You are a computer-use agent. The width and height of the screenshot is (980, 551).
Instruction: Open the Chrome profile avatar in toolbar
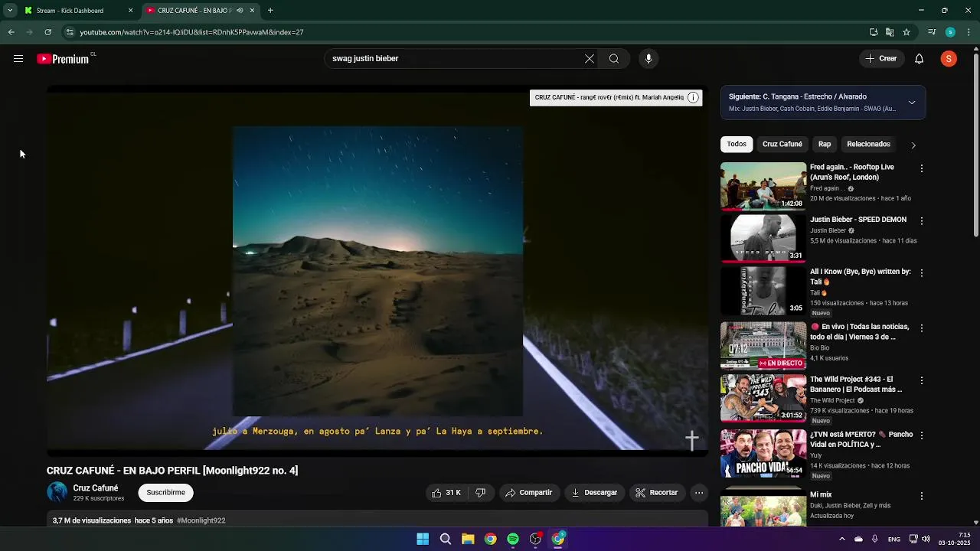coord(950,32)
